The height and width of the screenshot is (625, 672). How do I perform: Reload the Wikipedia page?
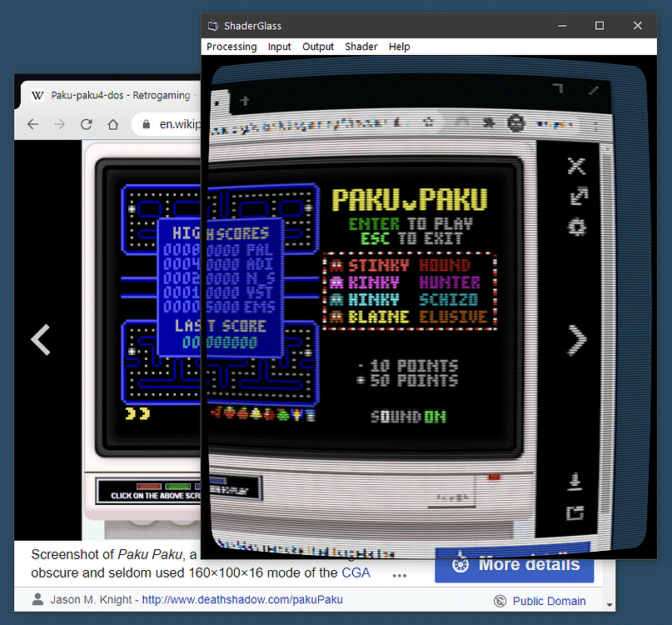[86, 124]
